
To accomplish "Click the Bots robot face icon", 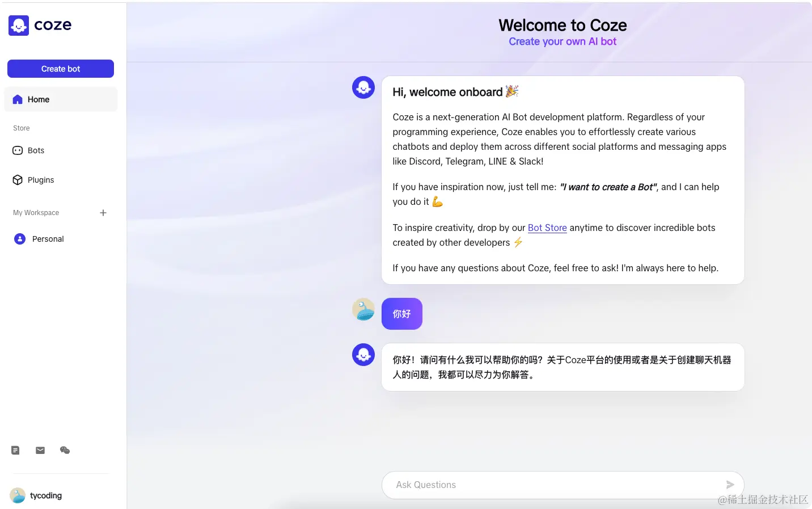I will click(x=18, y=150).
